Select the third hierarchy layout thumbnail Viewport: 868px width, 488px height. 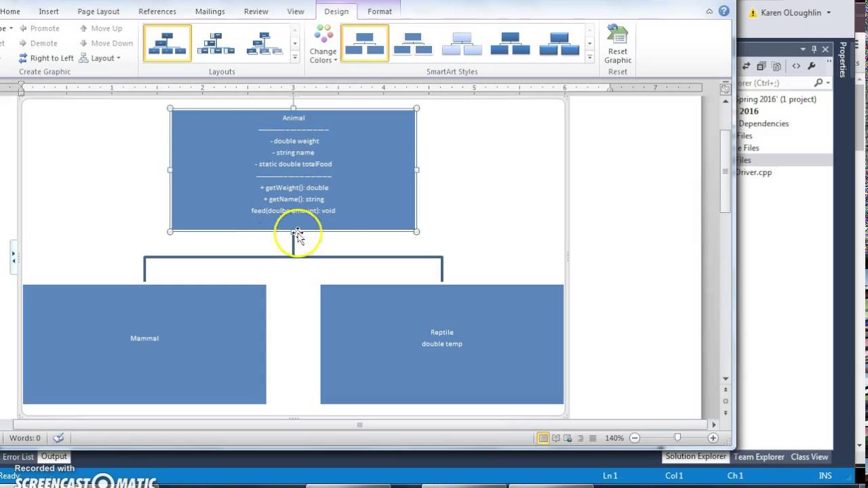265,43
